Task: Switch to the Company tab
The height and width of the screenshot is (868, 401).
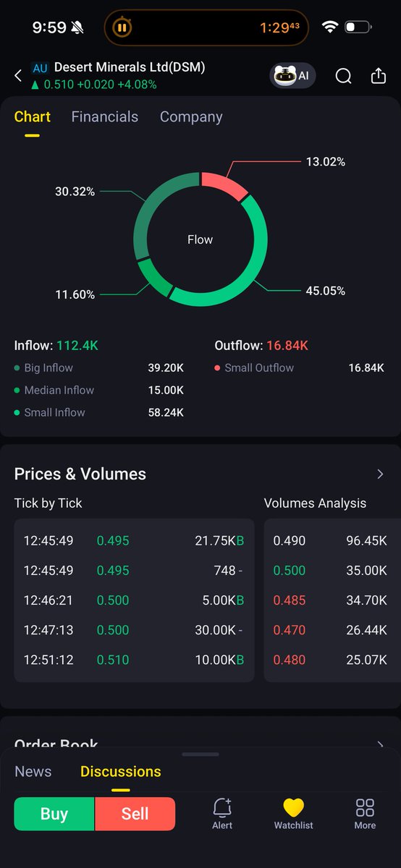Action: coord(191,117)
